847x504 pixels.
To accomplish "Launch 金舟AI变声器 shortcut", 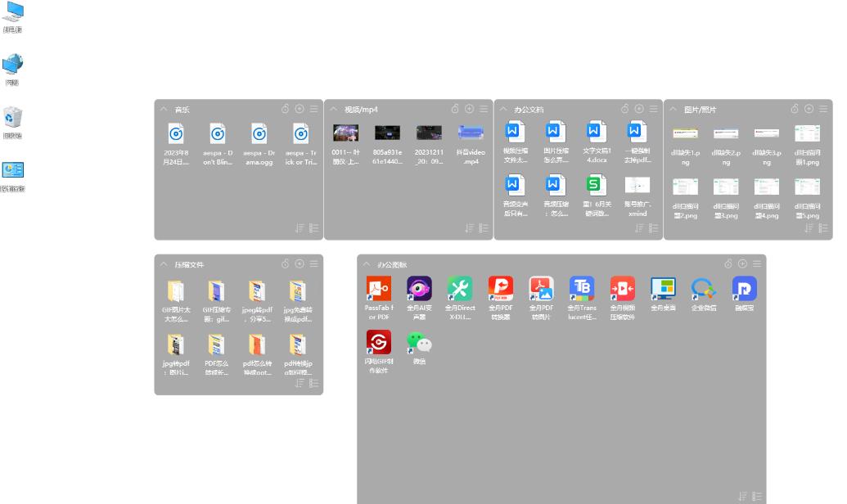I will point(419,289).
